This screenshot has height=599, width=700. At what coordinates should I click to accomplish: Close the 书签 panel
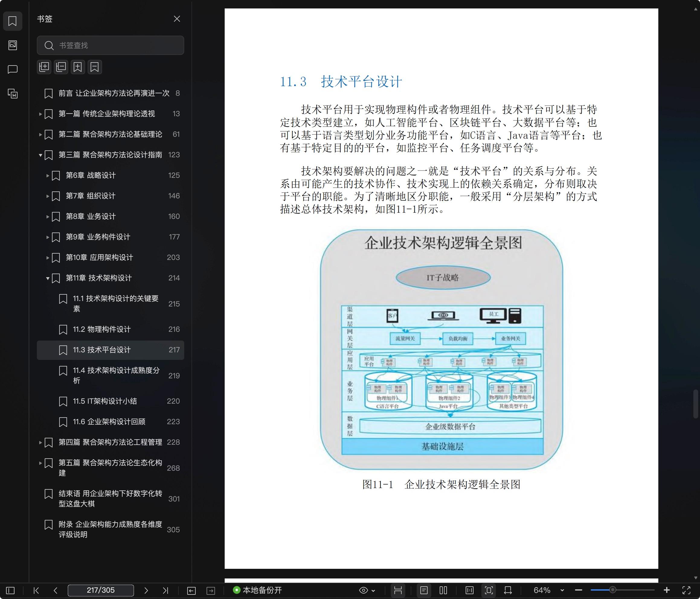pyautogui.click(x=177, y=19)
